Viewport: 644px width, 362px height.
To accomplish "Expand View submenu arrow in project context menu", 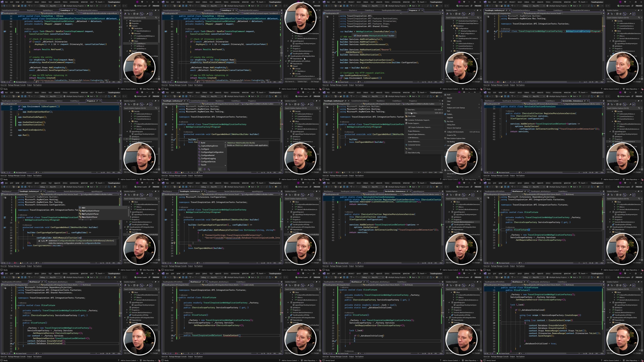I will [479, 104].
